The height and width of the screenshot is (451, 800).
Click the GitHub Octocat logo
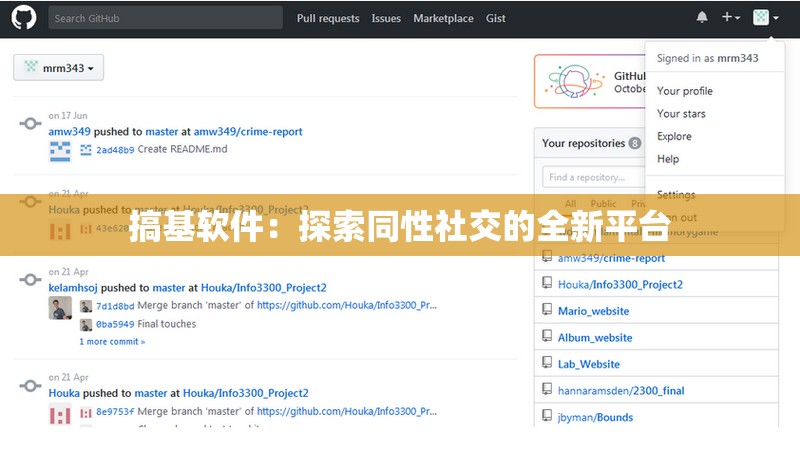(25, 18)
